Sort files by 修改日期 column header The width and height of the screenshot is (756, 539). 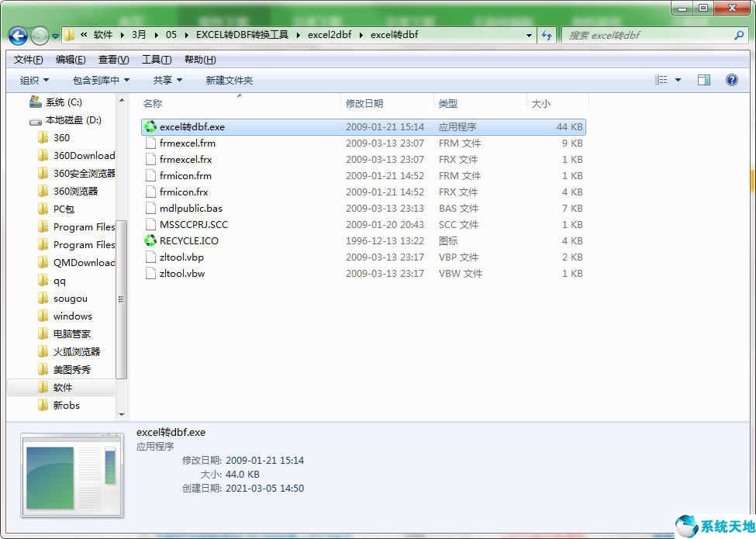[364, 103]
